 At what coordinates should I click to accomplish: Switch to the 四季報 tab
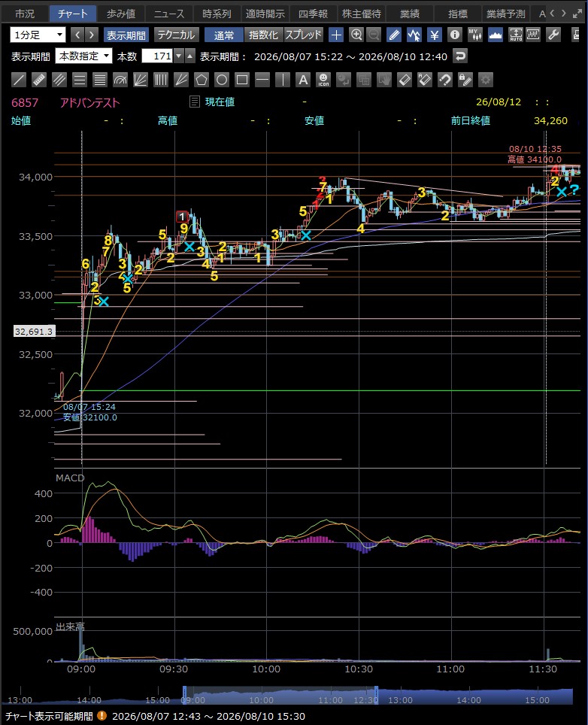pyautogui.click(x=313, y=14)
